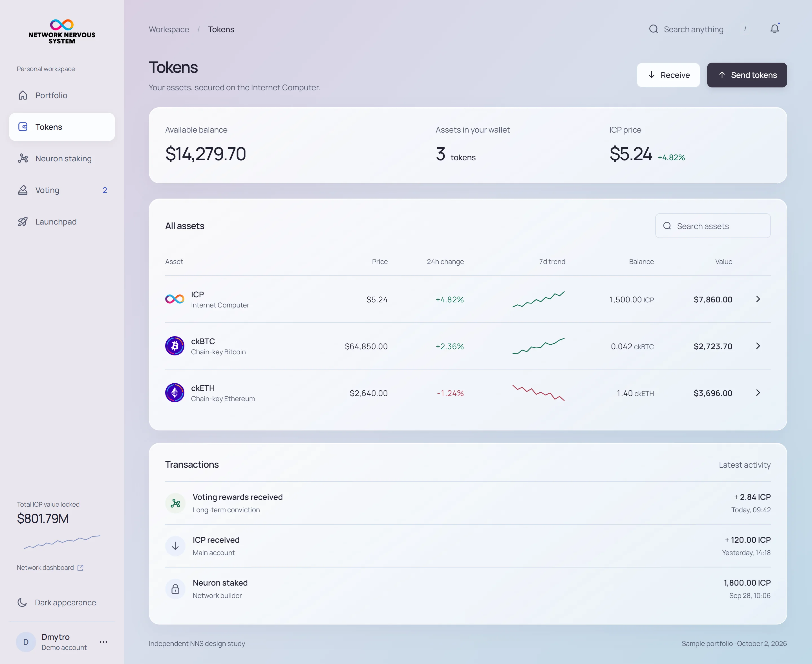This screenshot has width=812, height=664.
Task: Click the Voting badge showing 2
Action: (105, 190)
